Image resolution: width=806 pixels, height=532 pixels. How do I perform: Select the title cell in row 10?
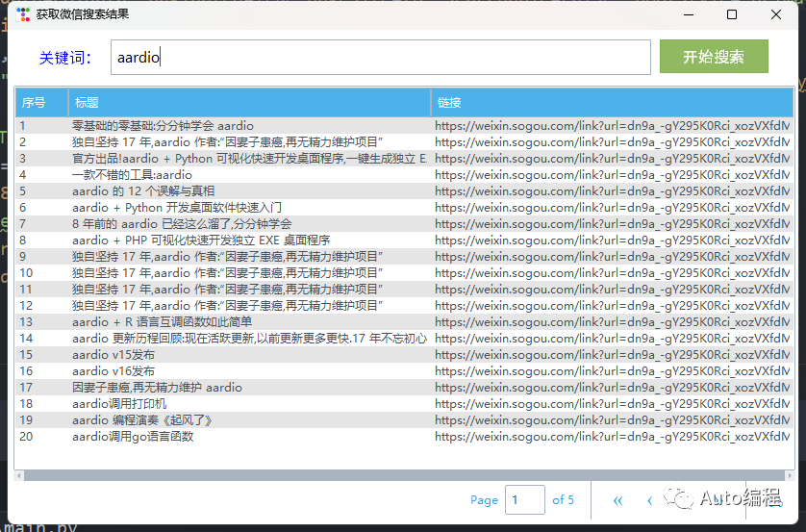click(227, 273)
